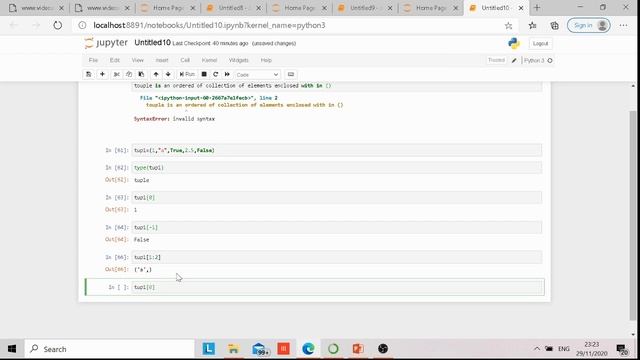
Task: Open File Explorer from taskbar
Action: pos(233,349)
